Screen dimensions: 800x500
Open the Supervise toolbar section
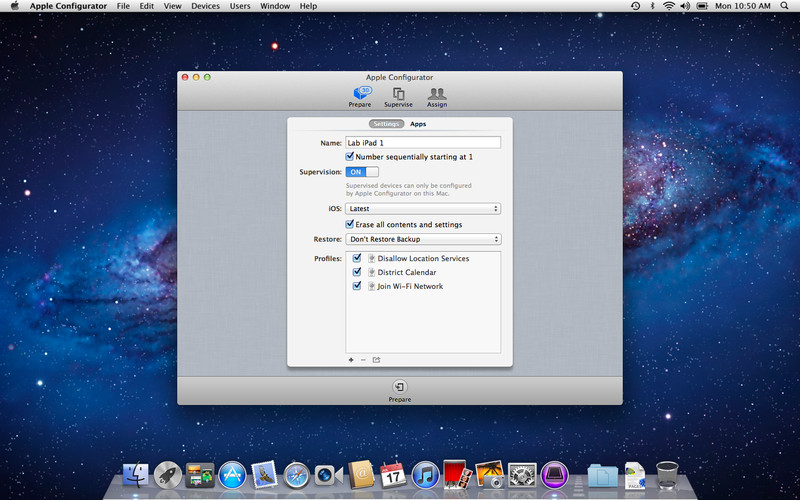tap(397, 96)
